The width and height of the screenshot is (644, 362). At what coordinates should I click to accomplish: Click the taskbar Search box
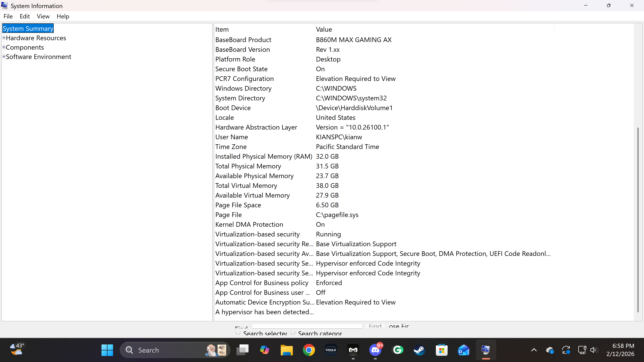coord(175,350)
